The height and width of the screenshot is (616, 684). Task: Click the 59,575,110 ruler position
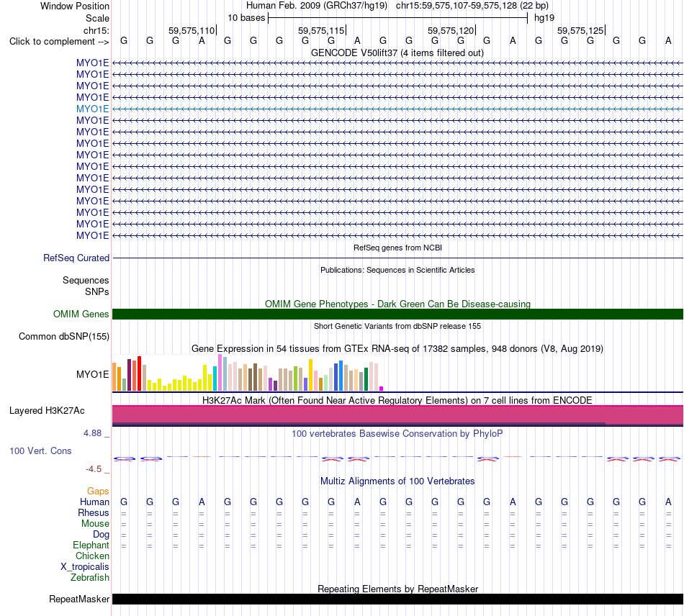point(192,30)
